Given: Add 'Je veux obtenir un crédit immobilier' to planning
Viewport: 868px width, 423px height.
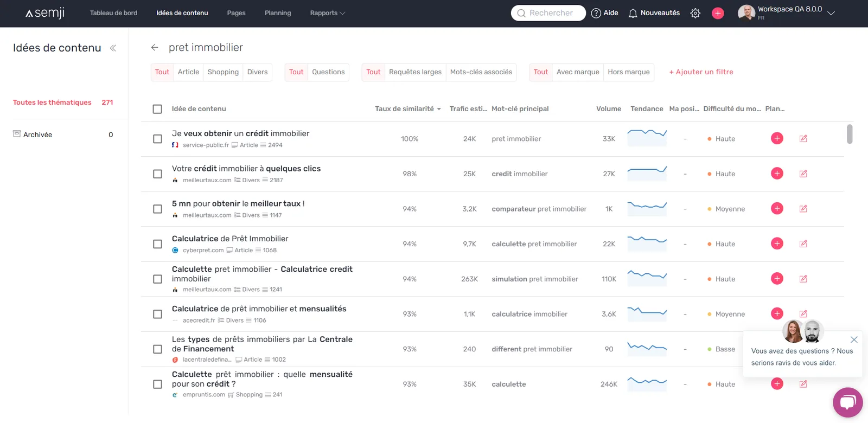Looking at the screenshot, I should (x=777, y=138).
